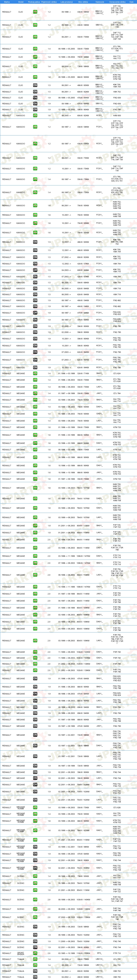This screenshot has height=980, width=137.
Task: Select the K7J 700 engine code cell
Action: [x=117, y=959]
